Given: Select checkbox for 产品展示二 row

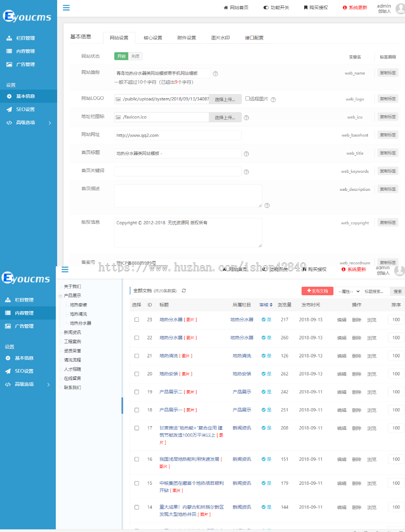Looking at the screenshot, I should [137, 392].
